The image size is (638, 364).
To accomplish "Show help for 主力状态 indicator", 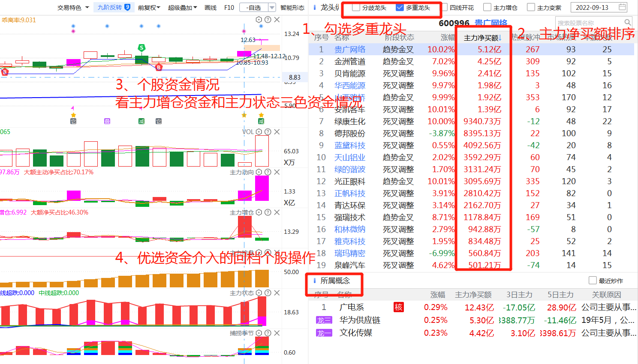I will 268,293.
